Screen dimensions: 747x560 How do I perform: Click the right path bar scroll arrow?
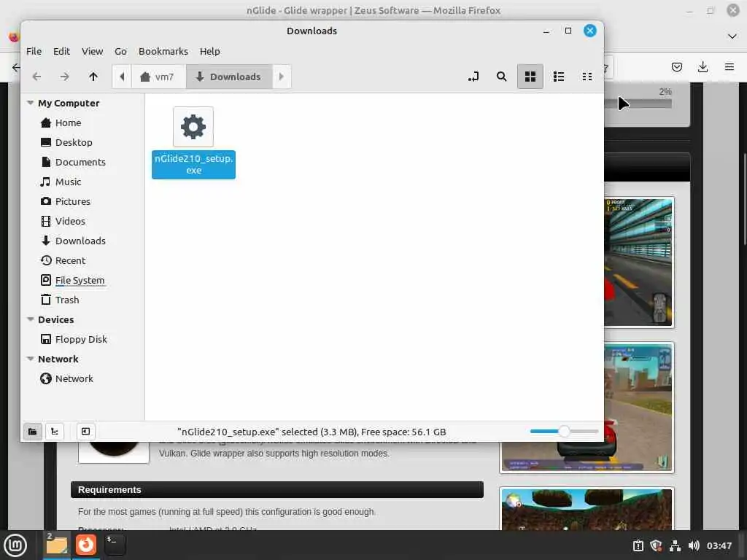point(281,77)
